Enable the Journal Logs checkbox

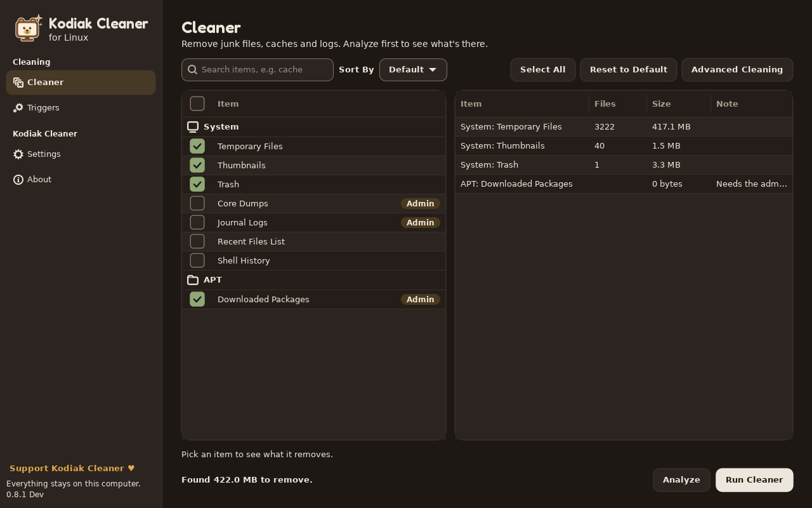(197, 222)
